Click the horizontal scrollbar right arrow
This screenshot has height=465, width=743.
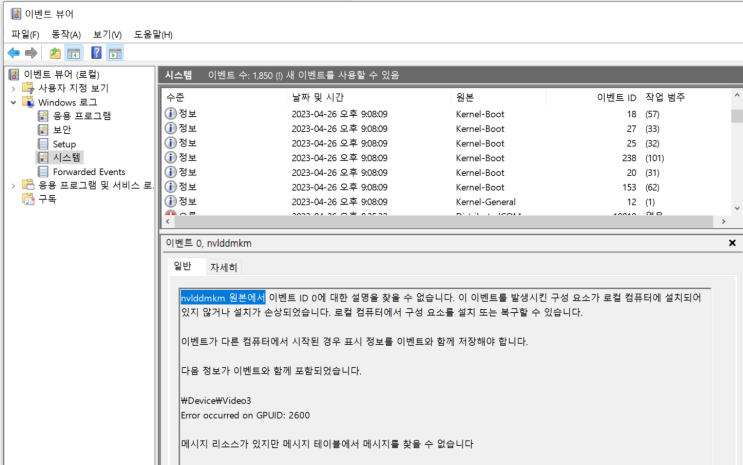click(723, 221)
